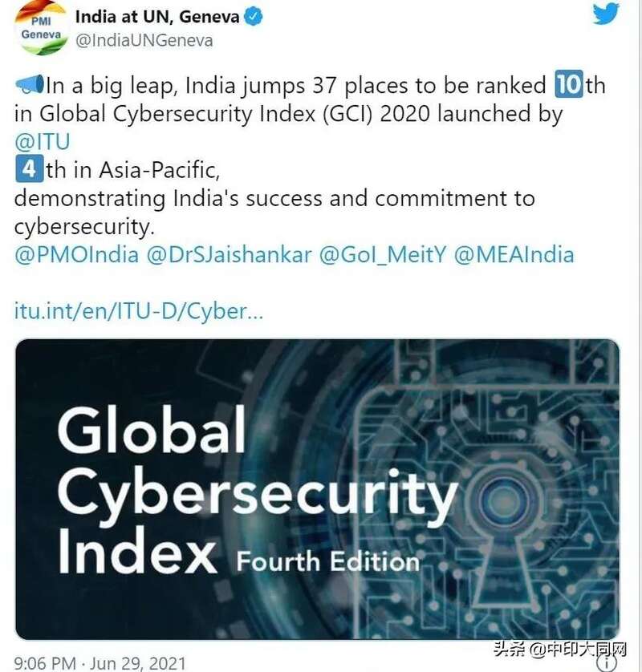Screen dimensions: 642x672
Task: Open the Global Cybersecurity Index card image
Action: tap(317, 489)
